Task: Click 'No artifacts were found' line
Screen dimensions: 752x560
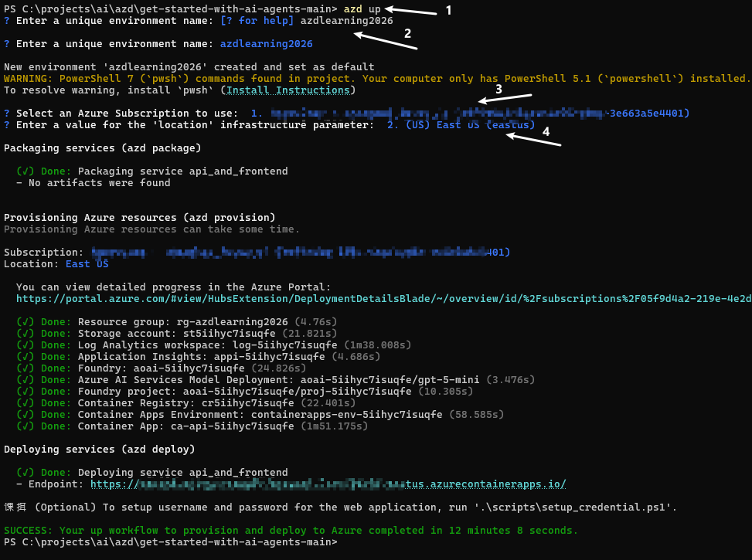Action: pyautogui.click(x=94, y=182)
